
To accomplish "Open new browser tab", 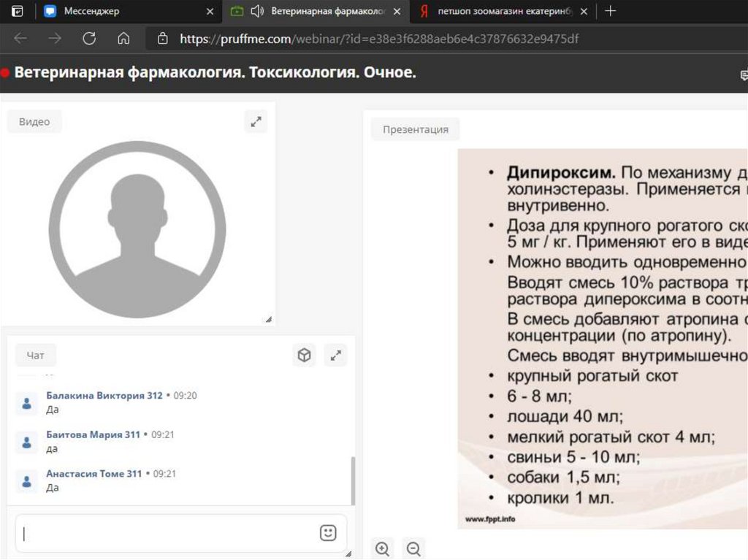I will click(x=611, y=11).
